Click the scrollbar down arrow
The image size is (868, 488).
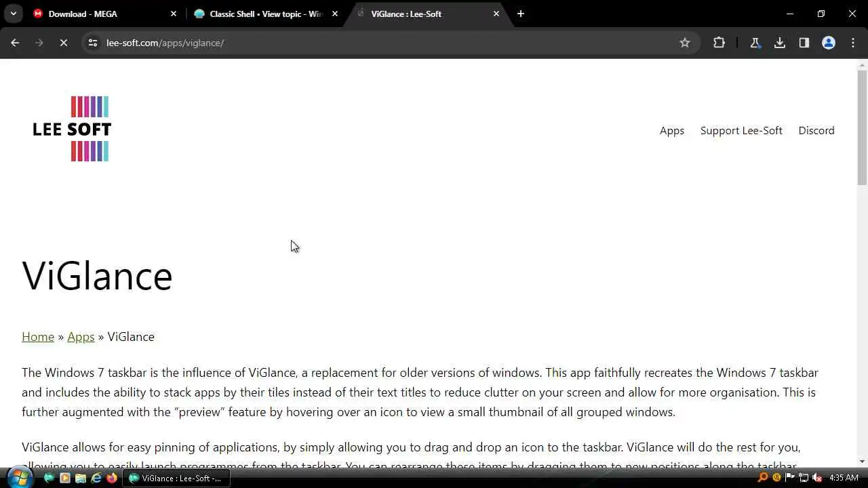coord(862,462)
